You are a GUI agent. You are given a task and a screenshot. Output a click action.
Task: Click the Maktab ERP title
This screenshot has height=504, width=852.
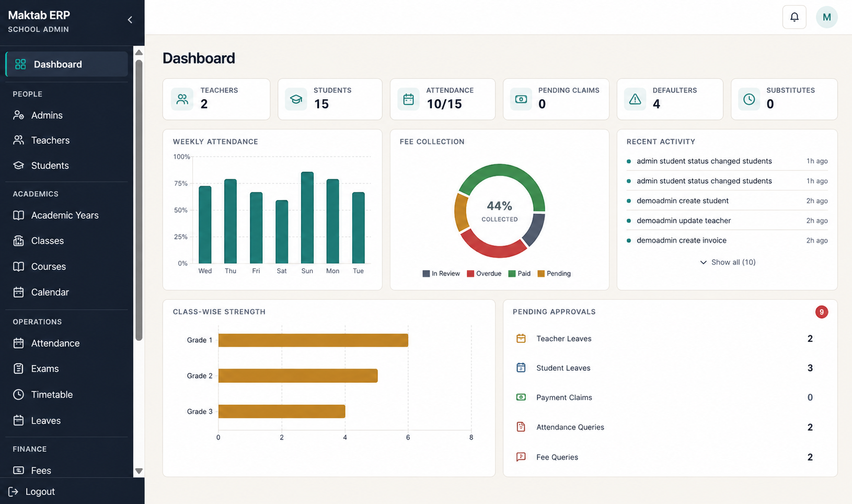coord(39,15)
